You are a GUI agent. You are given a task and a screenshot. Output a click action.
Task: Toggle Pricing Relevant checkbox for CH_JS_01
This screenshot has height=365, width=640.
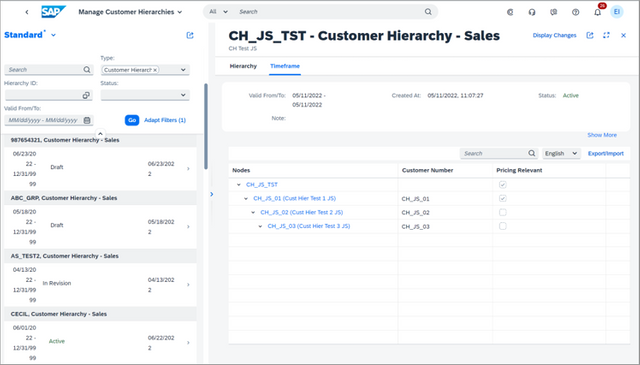tap(502, 198)
